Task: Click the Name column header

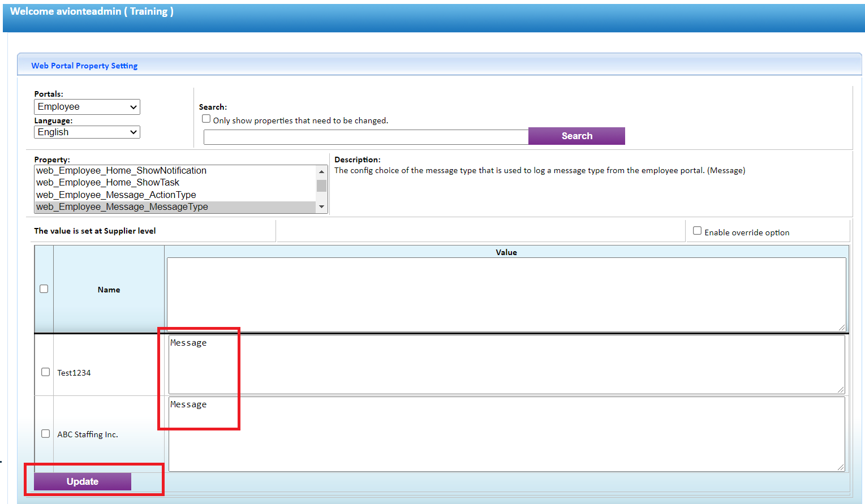Action: 109,290
